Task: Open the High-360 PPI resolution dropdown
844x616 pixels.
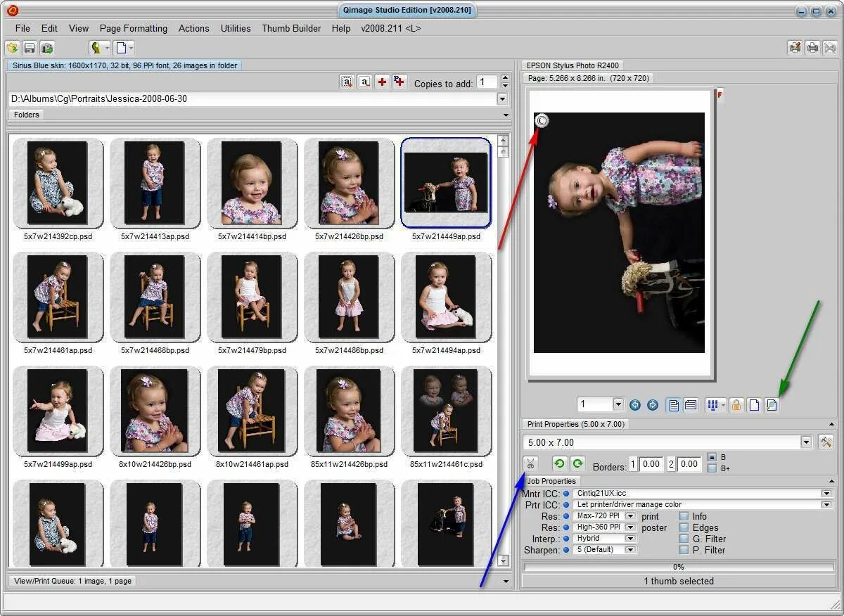Action: tap(630, 527)
